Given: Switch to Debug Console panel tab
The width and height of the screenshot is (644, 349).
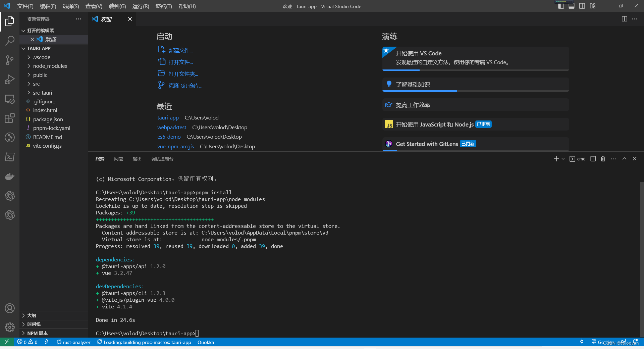Looking at the screenshot, I should 162,159.
